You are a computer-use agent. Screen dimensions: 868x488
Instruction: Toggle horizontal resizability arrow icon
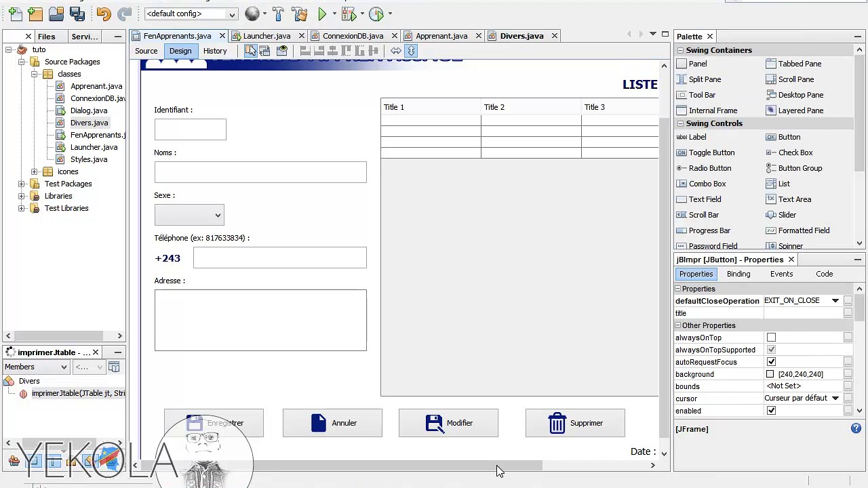396,51
